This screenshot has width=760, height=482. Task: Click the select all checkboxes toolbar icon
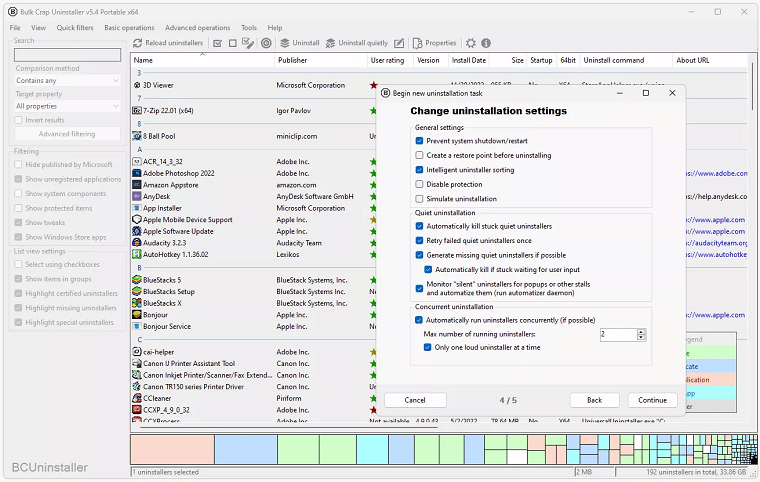pyautogui.click(x=218, y=43)
